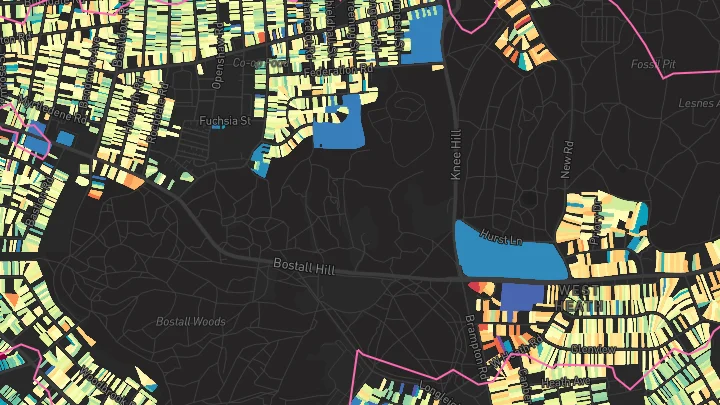
Task: Click the Brampton Rd label
Action: click(x=476, y=347)
